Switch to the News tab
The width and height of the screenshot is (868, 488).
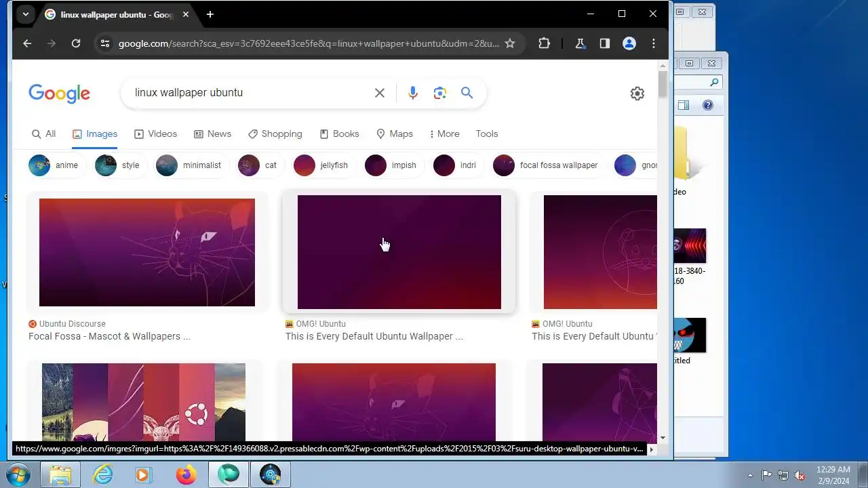tap(213, 134)
